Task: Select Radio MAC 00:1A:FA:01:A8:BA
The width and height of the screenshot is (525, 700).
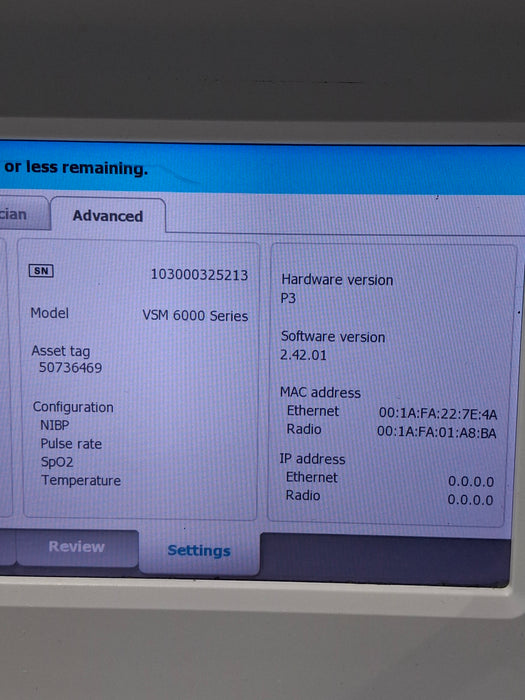Action: point(436,432)
